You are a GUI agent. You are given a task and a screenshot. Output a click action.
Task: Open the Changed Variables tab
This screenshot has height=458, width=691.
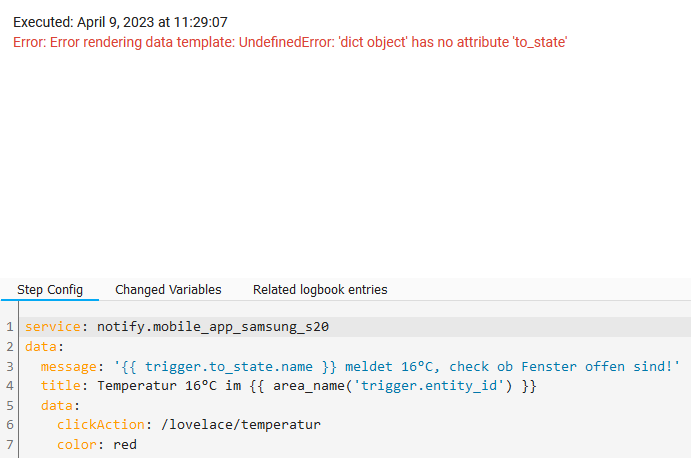168,289
